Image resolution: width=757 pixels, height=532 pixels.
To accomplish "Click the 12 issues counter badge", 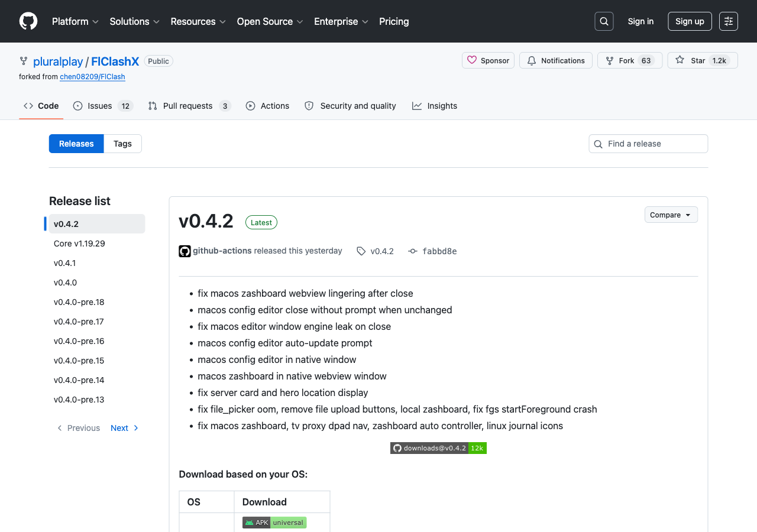I will click(x=125, y=106).
